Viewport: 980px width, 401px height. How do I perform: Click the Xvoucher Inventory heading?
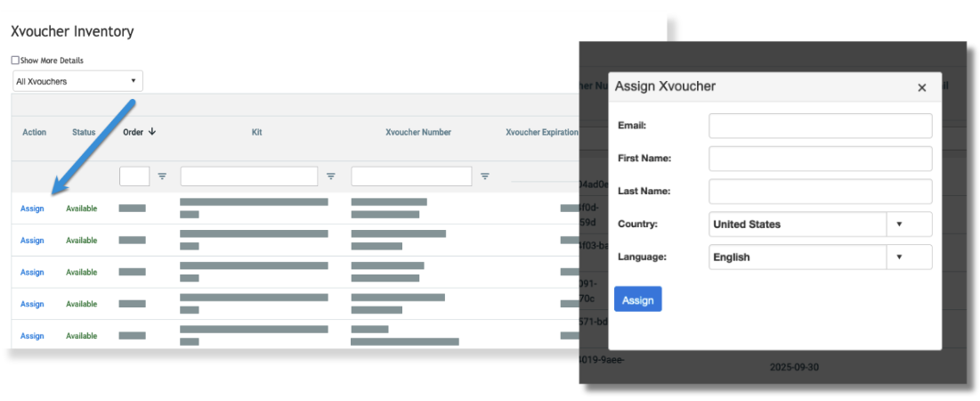tap(72, 31)
